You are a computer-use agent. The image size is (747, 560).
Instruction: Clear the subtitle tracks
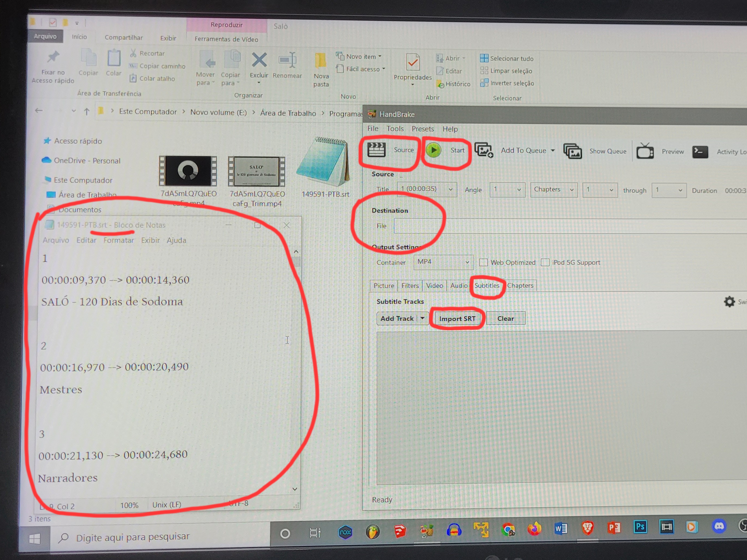505,318
